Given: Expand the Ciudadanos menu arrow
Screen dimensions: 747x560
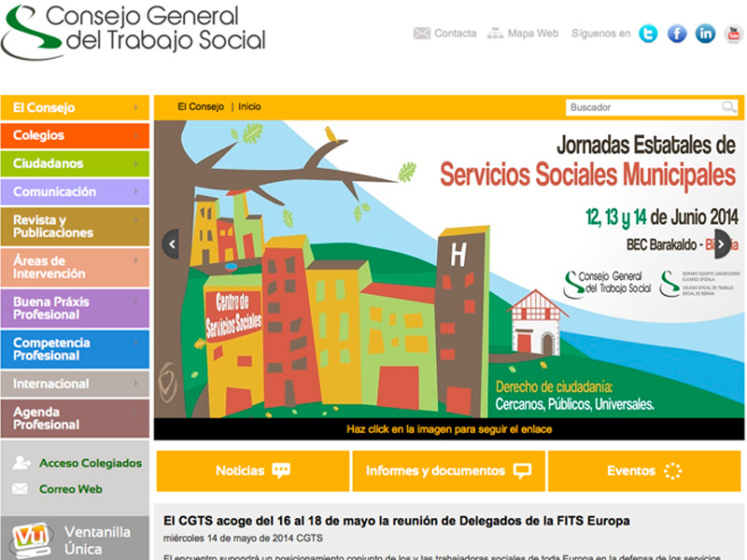Looking at the screenshot, I should click(137, 163).
